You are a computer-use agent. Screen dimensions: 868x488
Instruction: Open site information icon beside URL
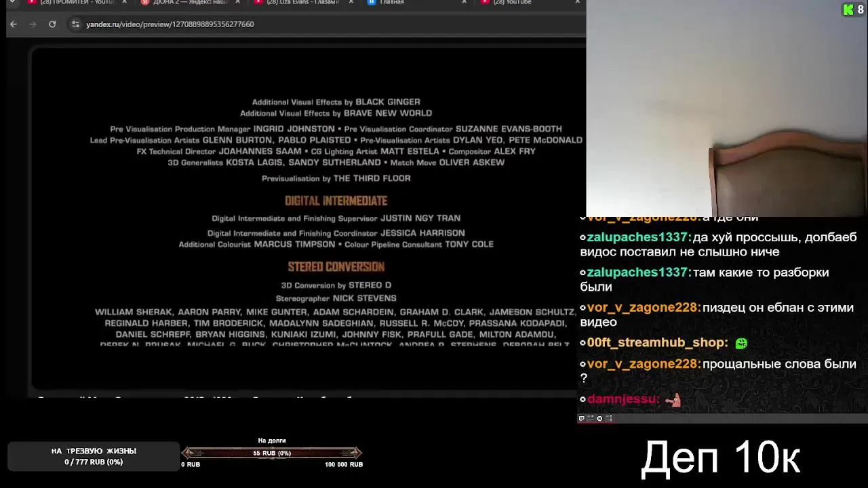point(75,24)
